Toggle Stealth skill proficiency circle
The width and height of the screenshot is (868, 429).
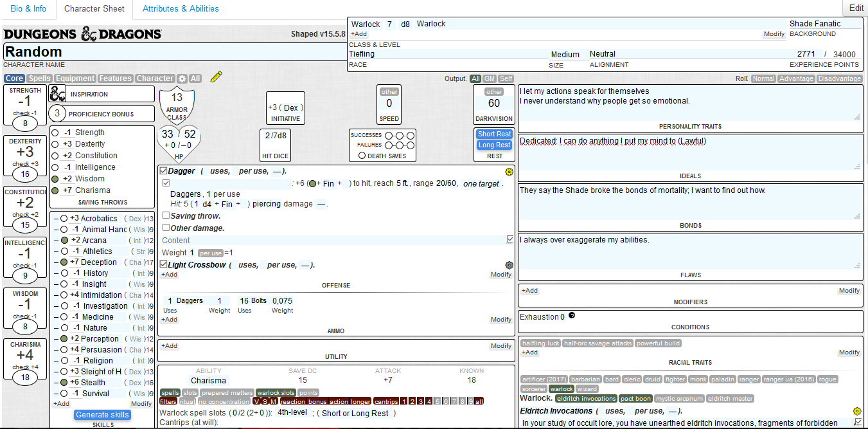[64, 382]
